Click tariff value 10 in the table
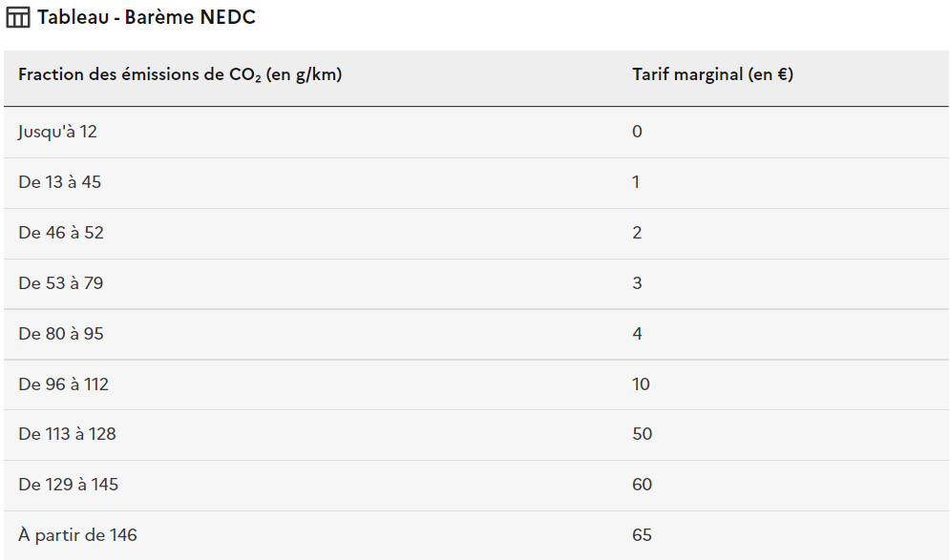Image resolution: width=950 pixels, height=560 pixels. point(641,384)
